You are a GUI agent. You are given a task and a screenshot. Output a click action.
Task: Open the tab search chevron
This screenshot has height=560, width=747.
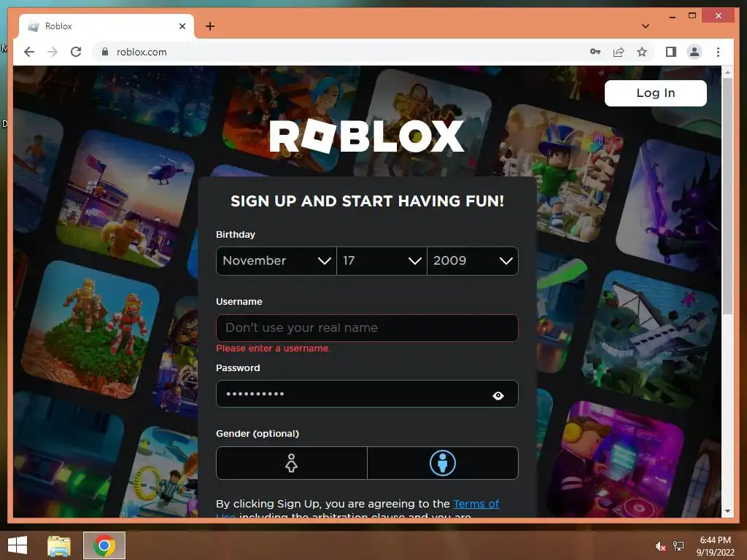coord(646,26)
